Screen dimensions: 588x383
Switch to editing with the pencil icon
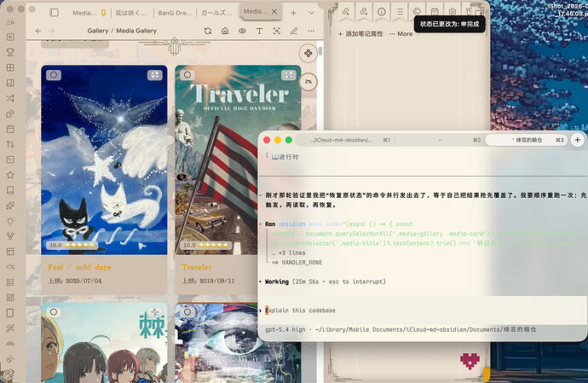coord(294,31)
